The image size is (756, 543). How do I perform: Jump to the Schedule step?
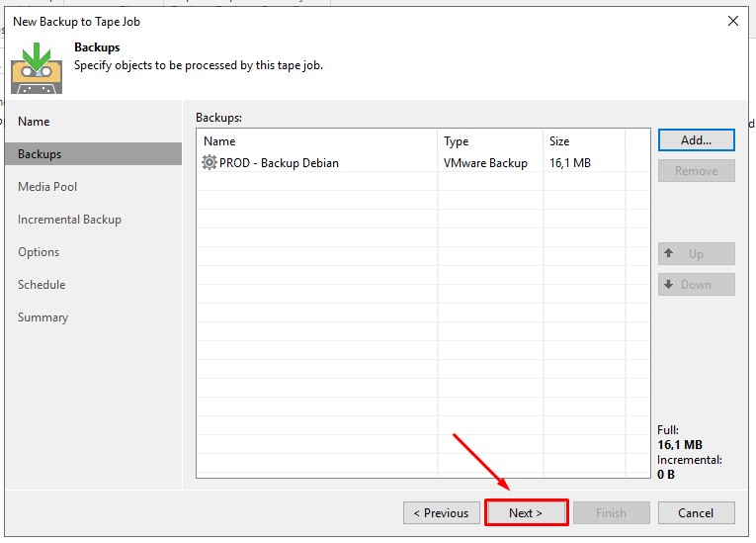pyautogui.click(x=42, y=285)
